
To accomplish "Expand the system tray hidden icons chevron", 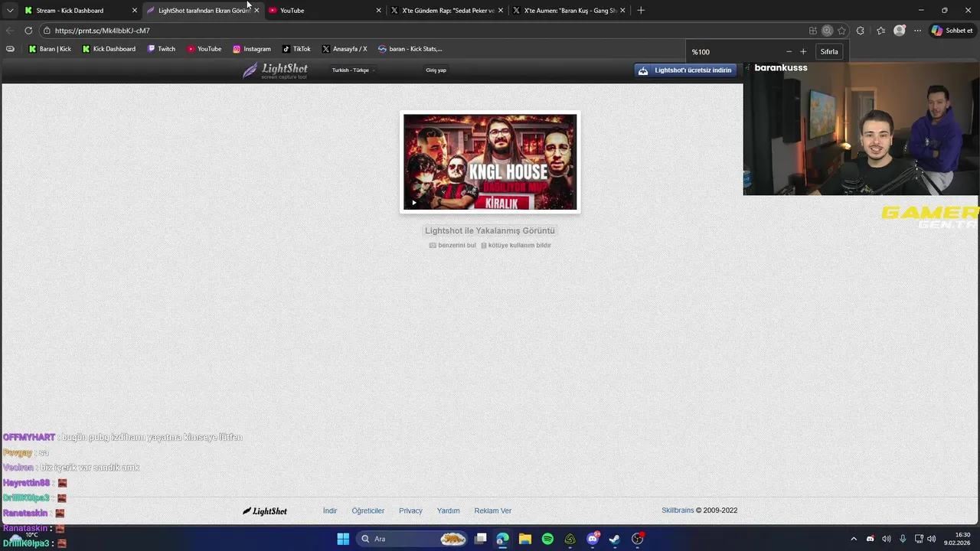I will pyautogui.click(x=854, y=539).
